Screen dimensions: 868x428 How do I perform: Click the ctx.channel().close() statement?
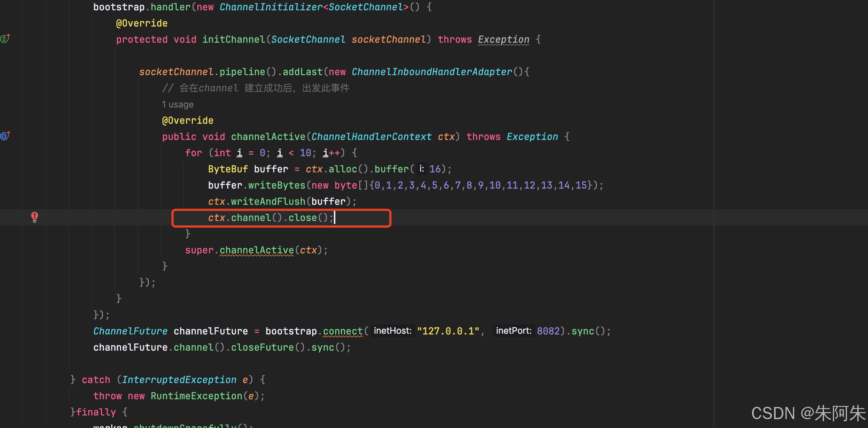[271, 218]
